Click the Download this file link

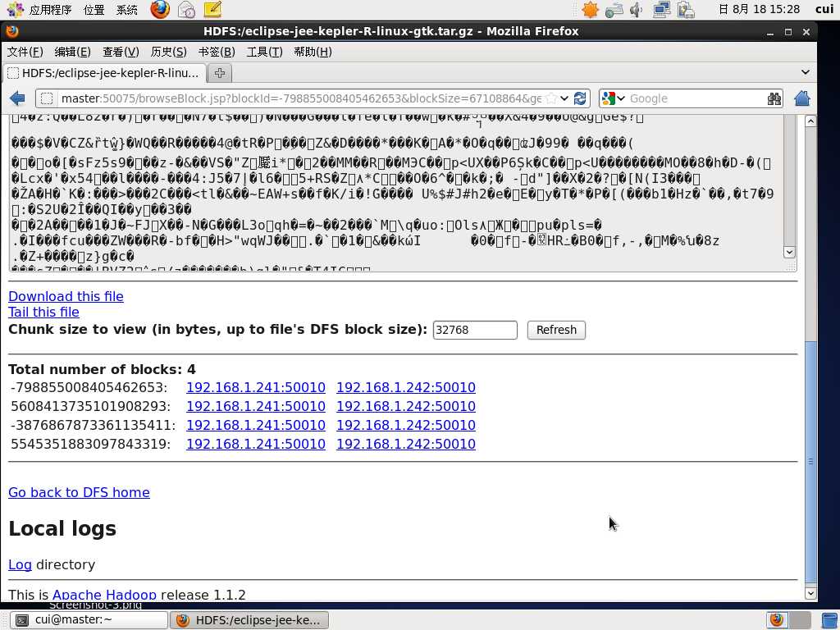point(66,296)
